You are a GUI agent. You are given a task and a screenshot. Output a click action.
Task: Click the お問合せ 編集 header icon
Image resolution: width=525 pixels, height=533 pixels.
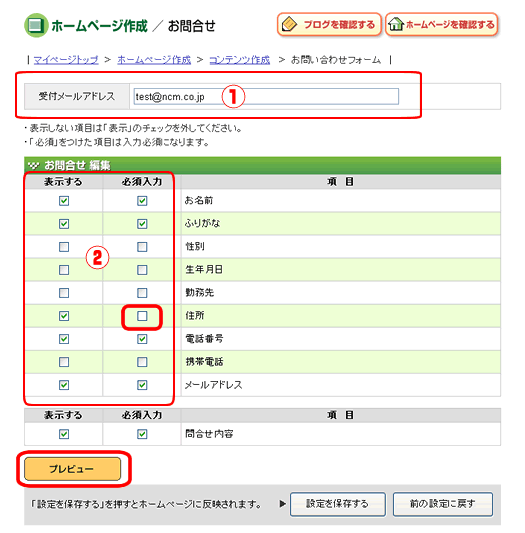click(x=33, y=166)
